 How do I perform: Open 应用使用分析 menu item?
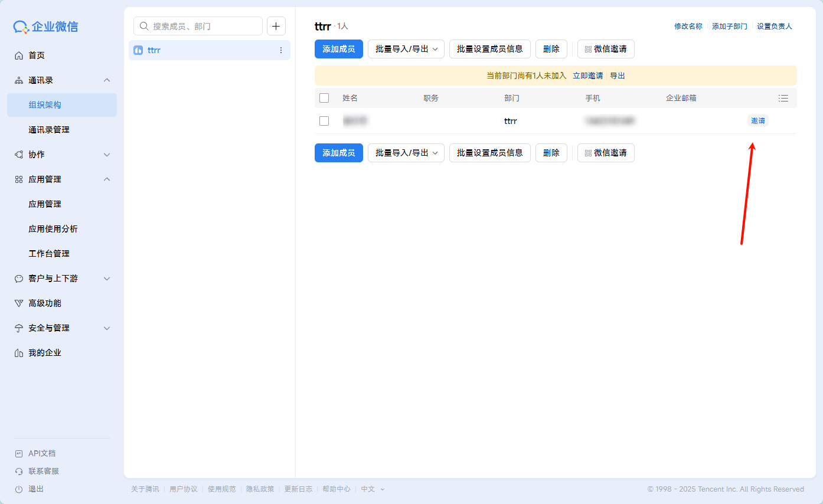(53, 229)
